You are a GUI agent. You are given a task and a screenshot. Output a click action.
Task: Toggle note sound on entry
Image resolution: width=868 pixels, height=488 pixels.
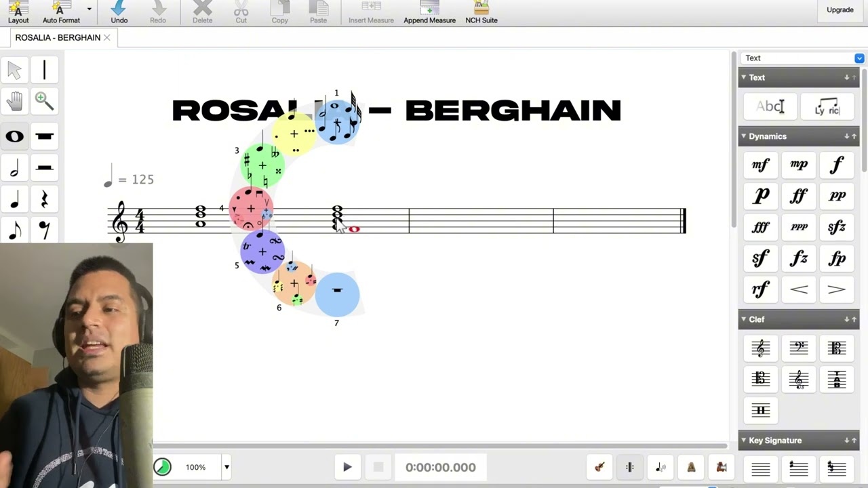click(660, 467)
